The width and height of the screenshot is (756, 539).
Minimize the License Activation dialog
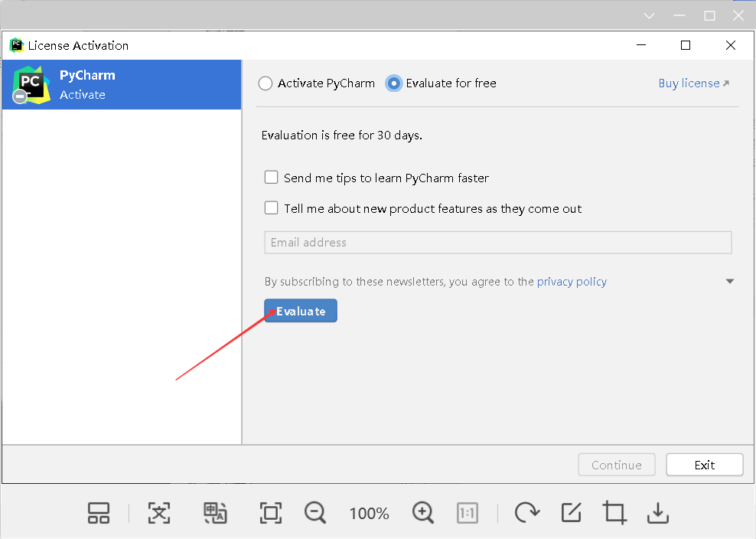click(641, 45)
